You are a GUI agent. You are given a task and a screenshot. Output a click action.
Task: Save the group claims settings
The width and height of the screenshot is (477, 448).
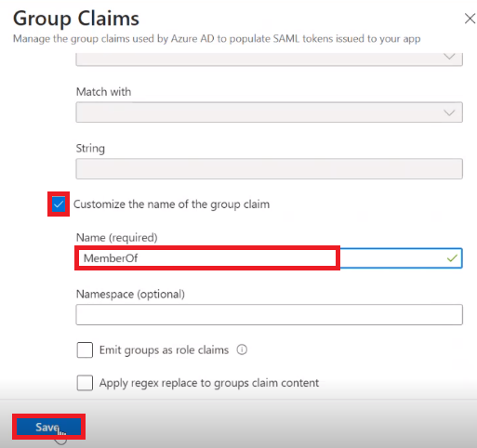pos(48,427)
